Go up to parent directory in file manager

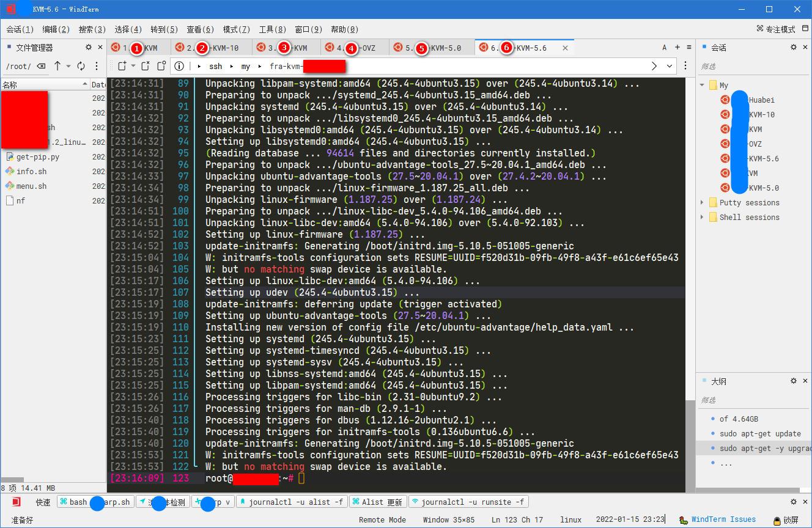(x=58, y=66)
